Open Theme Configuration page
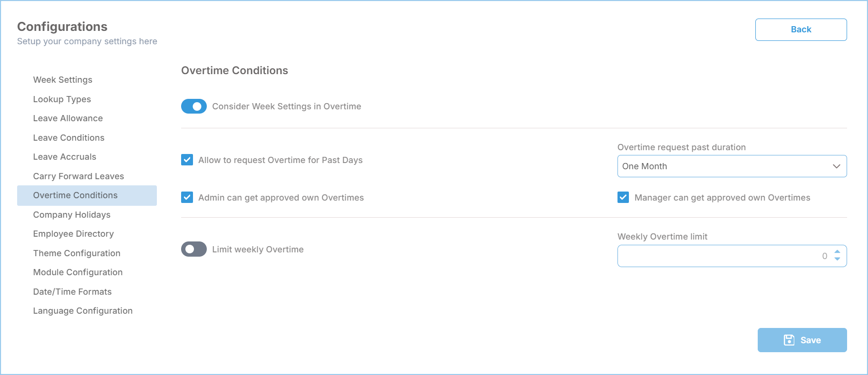The image size is (868, 375). 77,253
